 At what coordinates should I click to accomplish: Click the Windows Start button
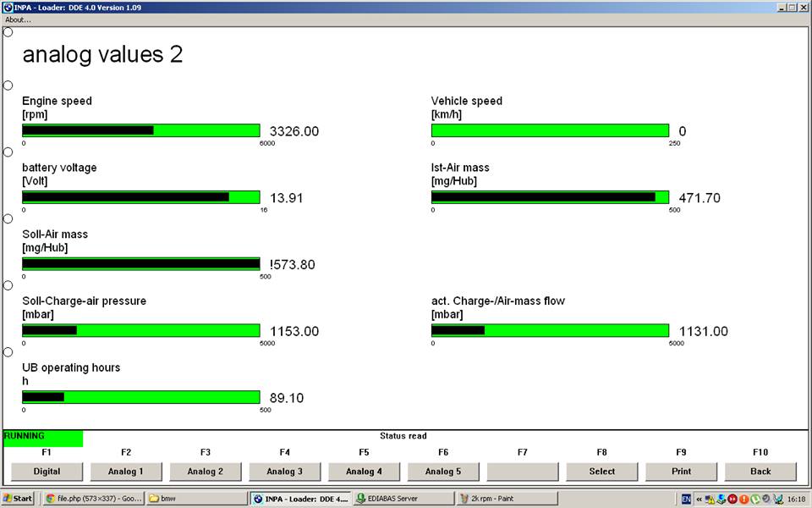point(18,499)
